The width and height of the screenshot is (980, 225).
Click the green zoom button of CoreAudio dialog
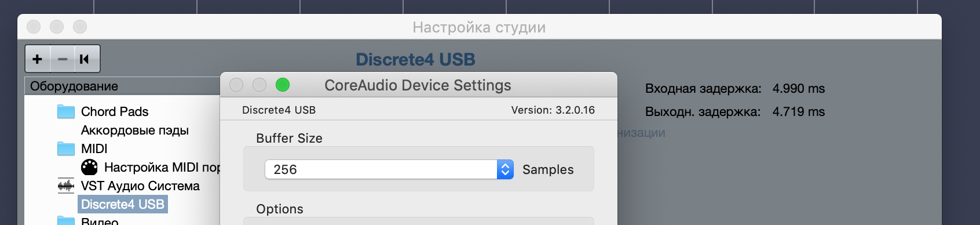click(283, 85)
